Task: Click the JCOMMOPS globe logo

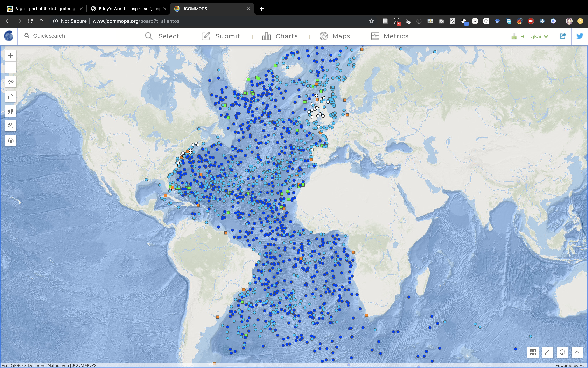Action: pyautogui.click(x=9, y=36)
